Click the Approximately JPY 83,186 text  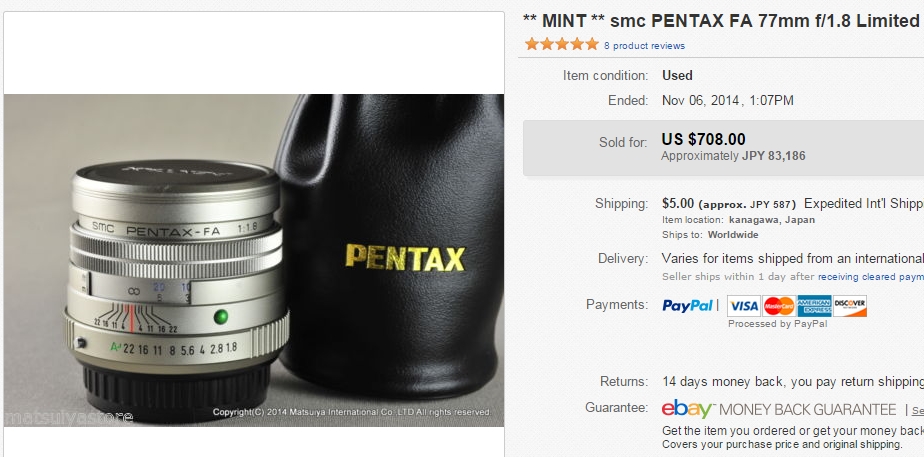coord(733,156)
